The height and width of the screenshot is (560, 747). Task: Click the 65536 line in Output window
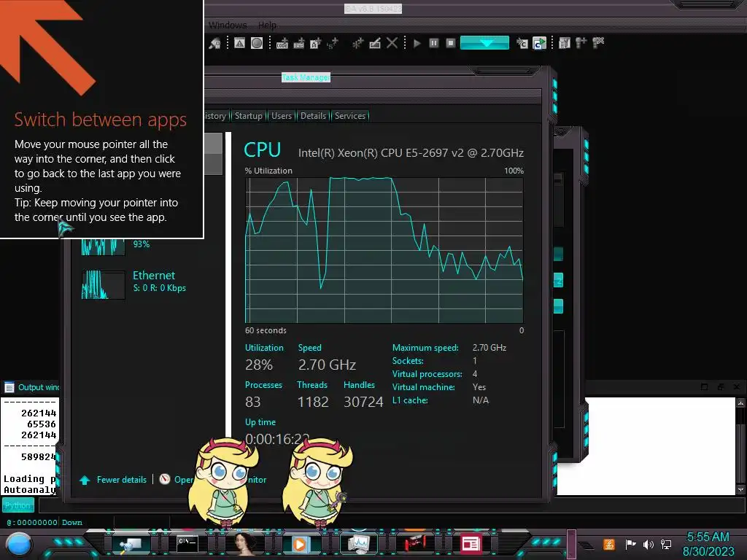(x=42, y=424)
